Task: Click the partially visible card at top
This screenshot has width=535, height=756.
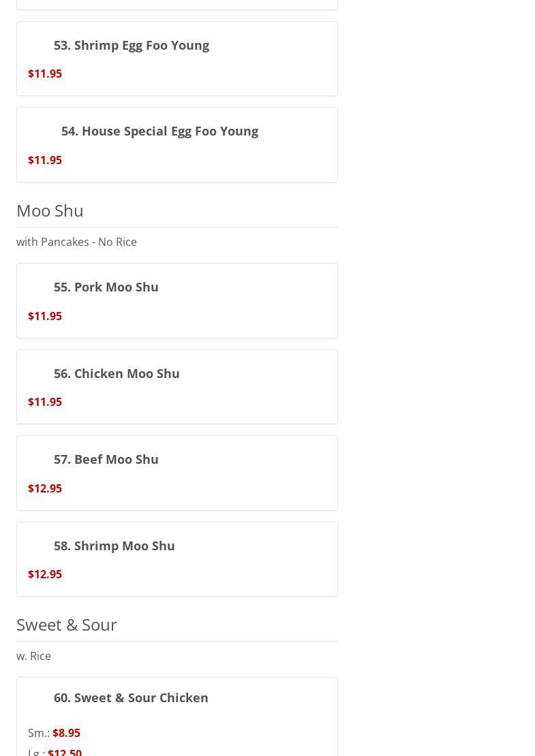Action: coord(177,4)
